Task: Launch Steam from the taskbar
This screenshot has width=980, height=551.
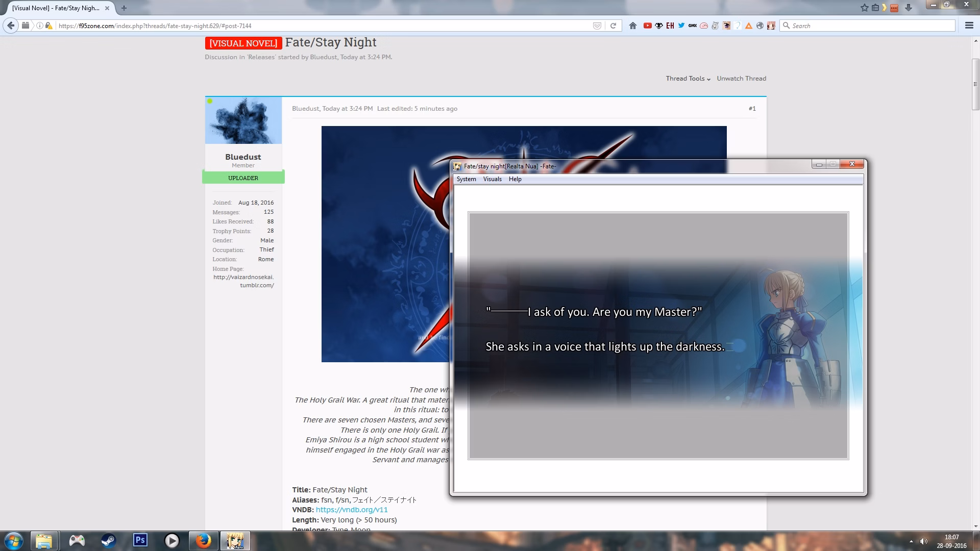Action: pos(108,540)
